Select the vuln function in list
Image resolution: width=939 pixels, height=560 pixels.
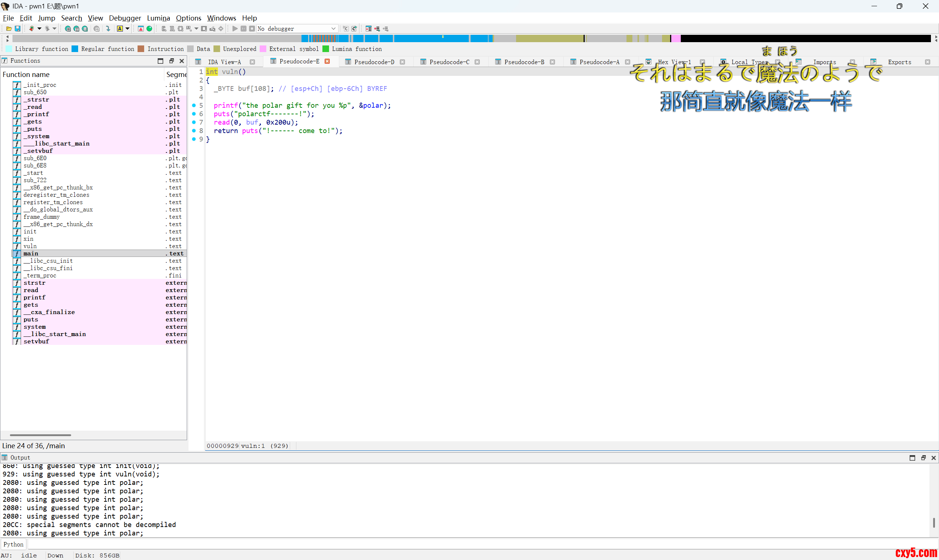(x=30, y=246)
